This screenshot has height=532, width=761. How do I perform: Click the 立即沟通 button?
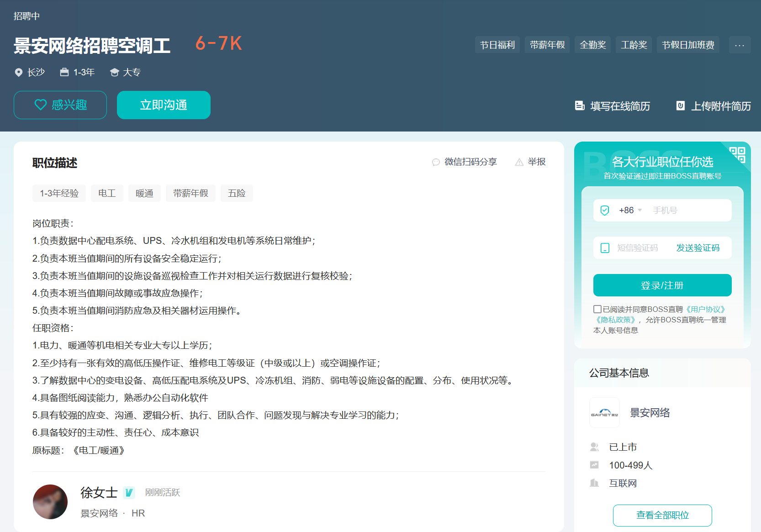(164, 105)
